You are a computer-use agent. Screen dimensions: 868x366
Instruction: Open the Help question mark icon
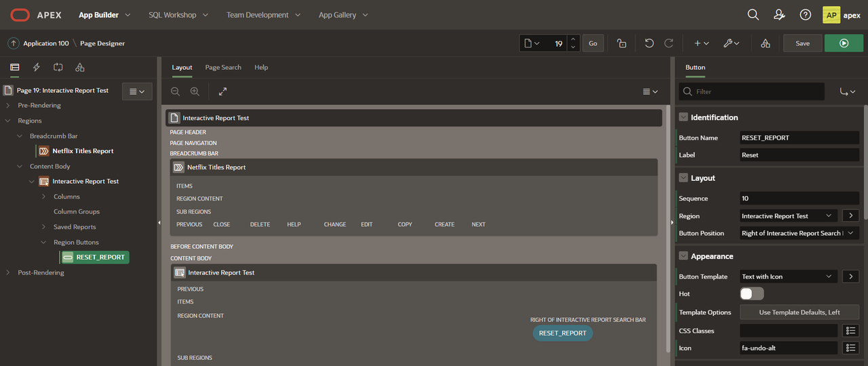tap(805, 15)
